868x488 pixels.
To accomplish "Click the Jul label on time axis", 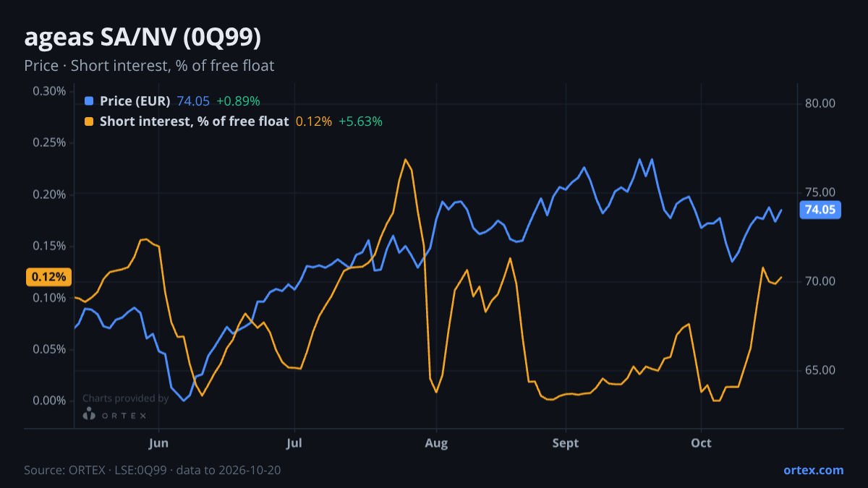I will 294,443.
